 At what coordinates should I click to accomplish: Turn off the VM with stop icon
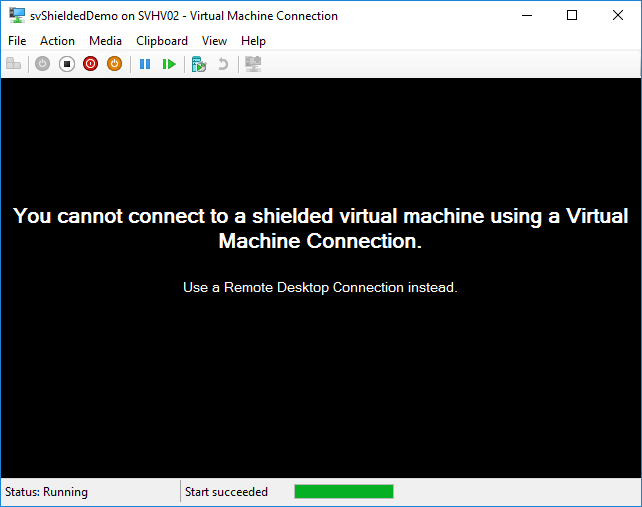(x=67, y=64)
